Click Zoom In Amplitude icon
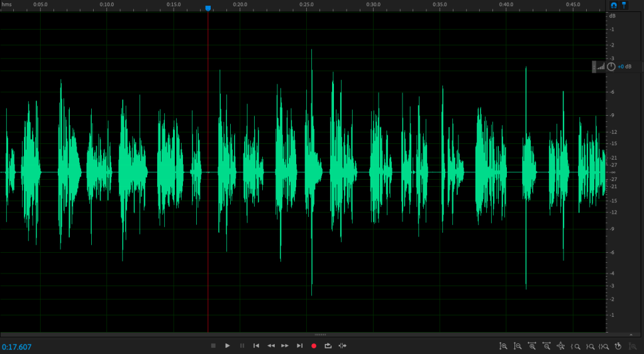 coord(503,346)
